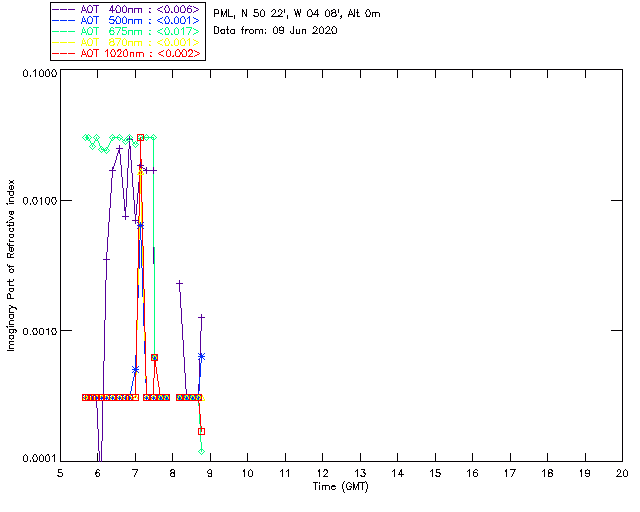Click the red dashed line sample in legend
The width and height of the screenshot is (640, 512).
coord(64,53)
